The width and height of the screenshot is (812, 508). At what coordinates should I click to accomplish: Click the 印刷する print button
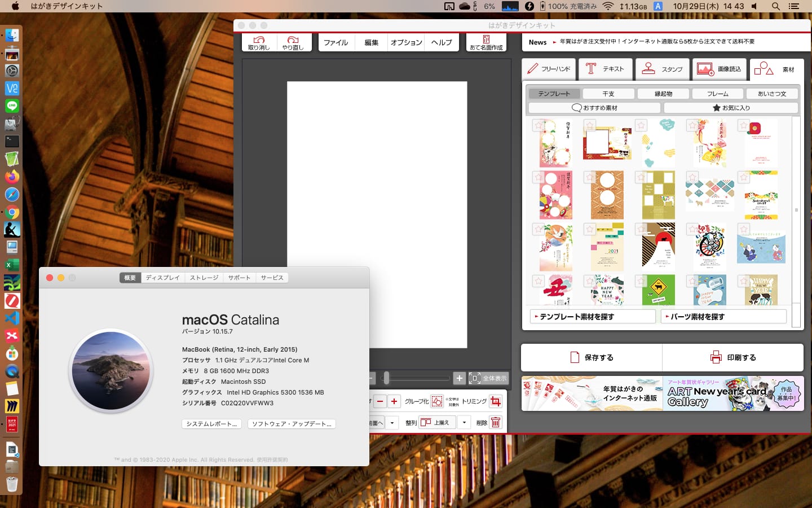tap(733, 357)
